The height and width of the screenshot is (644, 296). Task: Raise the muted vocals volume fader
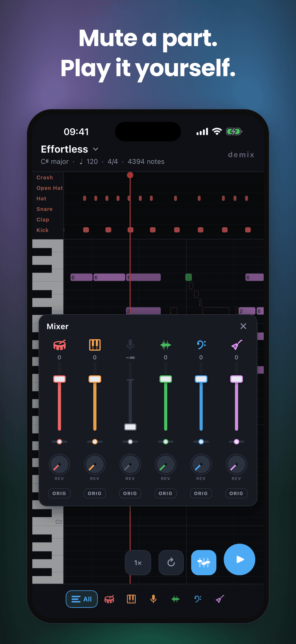(x=130, y=427)
